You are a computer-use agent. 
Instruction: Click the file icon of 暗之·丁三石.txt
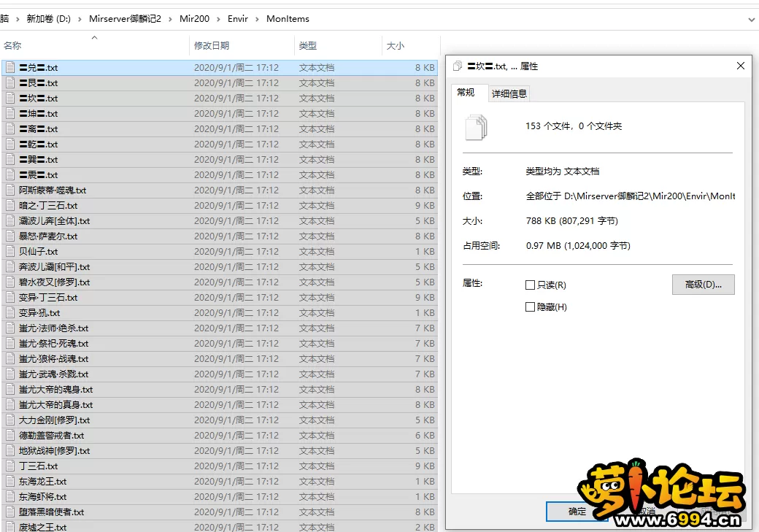[10, 206]
